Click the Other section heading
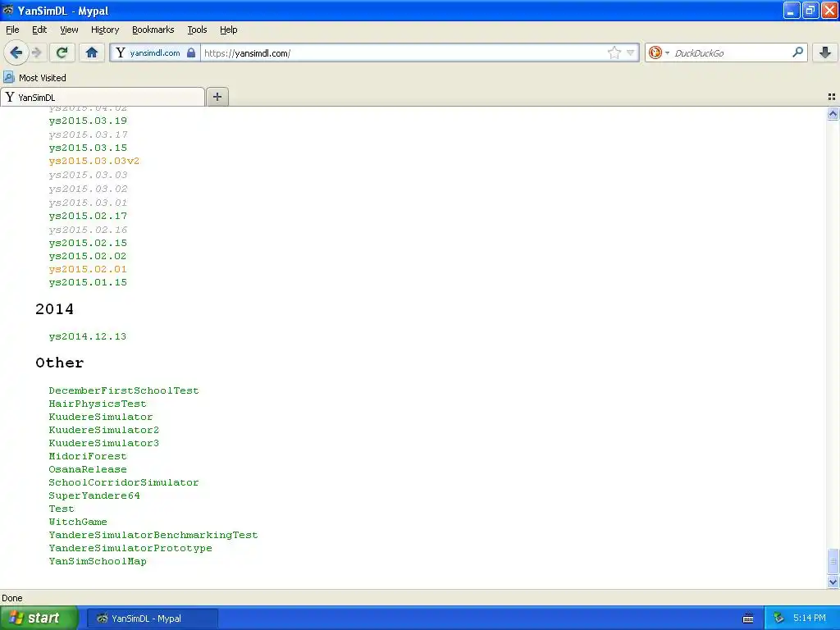This screenshot has width=840, height=630. (59, 363)
